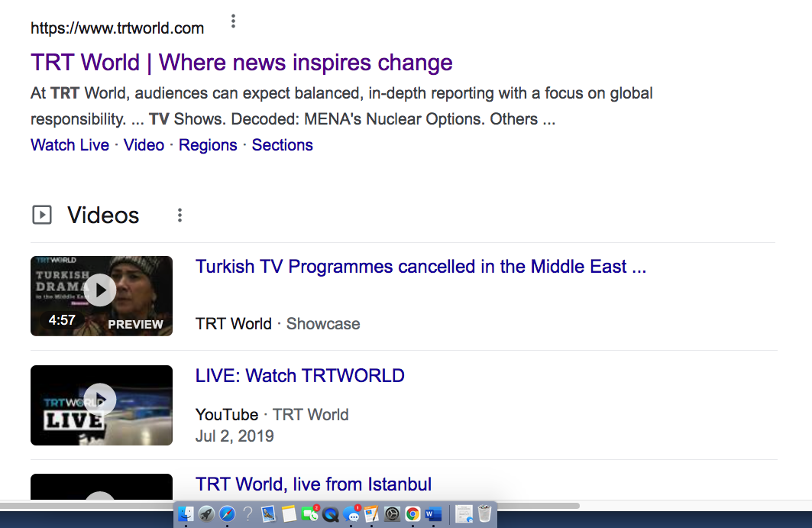Open the TRT World search result title
This screenshot has width=812, height=528.
point(241,63)
